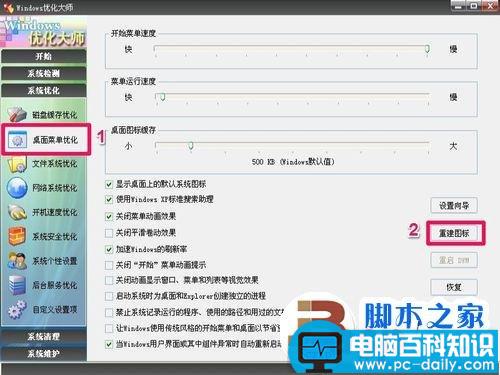The image size is (500, 375).
Task: Click the 设置向导 button
Action: [454, 205]
